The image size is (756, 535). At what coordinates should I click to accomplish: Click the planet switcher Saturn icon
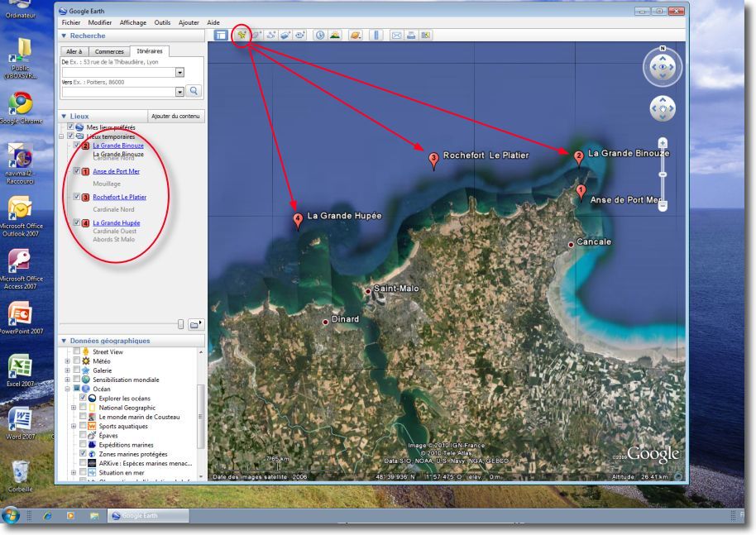(x=355, y=35)
